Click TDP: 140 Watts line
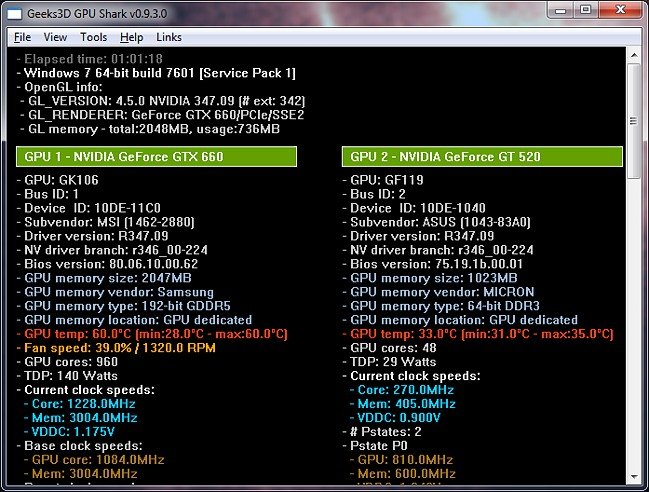 pyautogui.click(x=67, y=376)
